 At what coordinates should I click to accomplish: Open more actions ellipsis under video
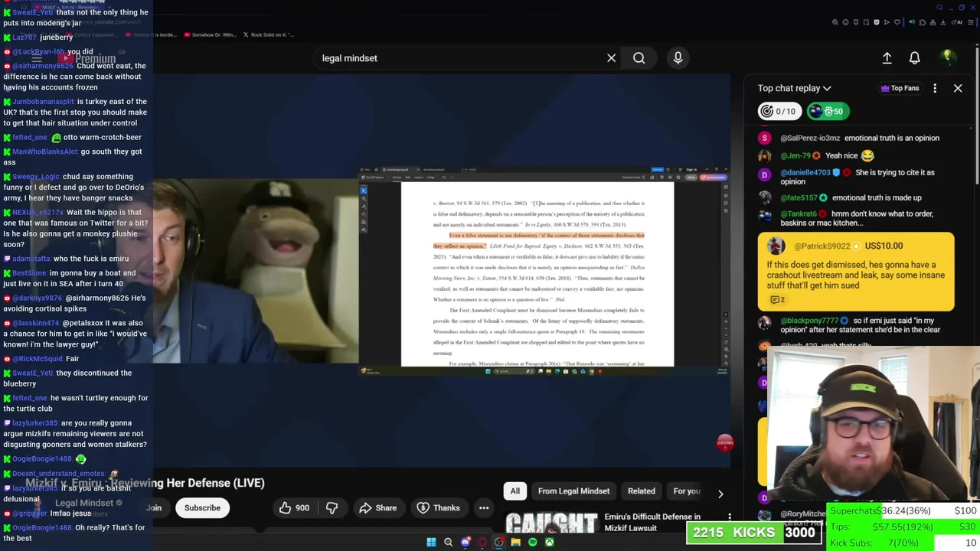483,507
